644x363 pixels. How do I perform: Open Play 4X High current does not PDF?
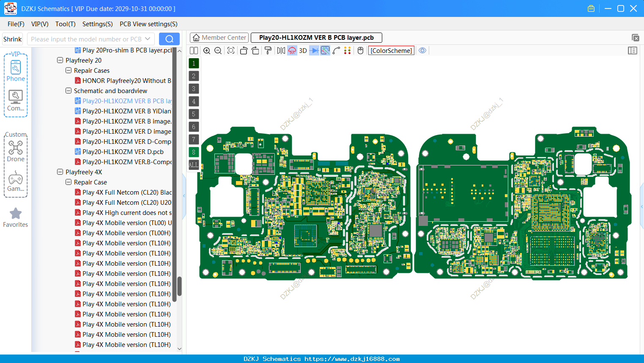123,213
